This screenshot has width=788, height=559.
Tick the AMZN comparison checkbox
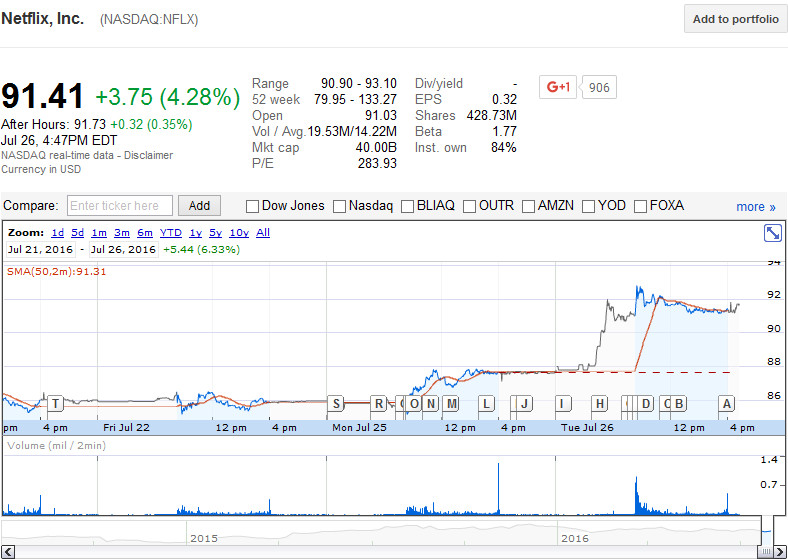pos(529,206)
